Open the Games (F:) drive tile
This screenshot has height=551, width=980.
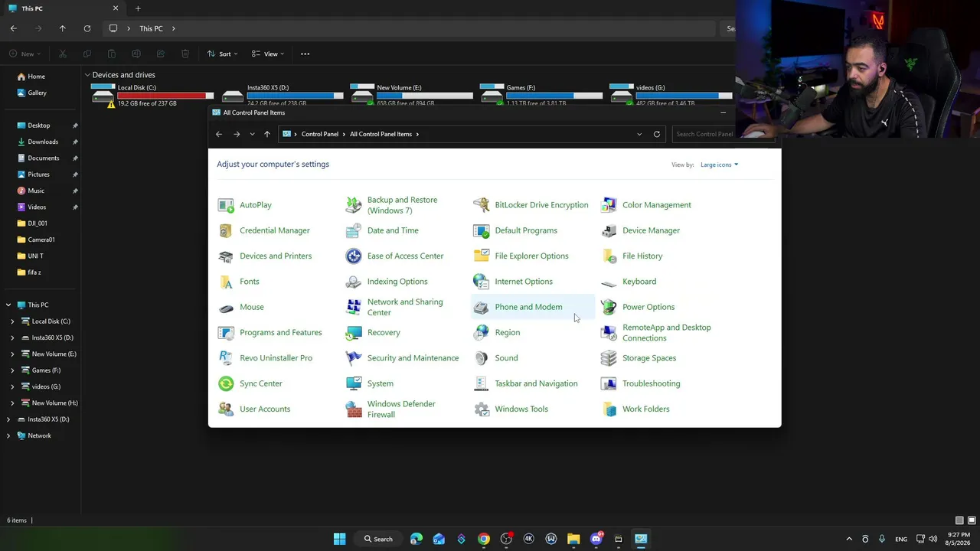542,95
